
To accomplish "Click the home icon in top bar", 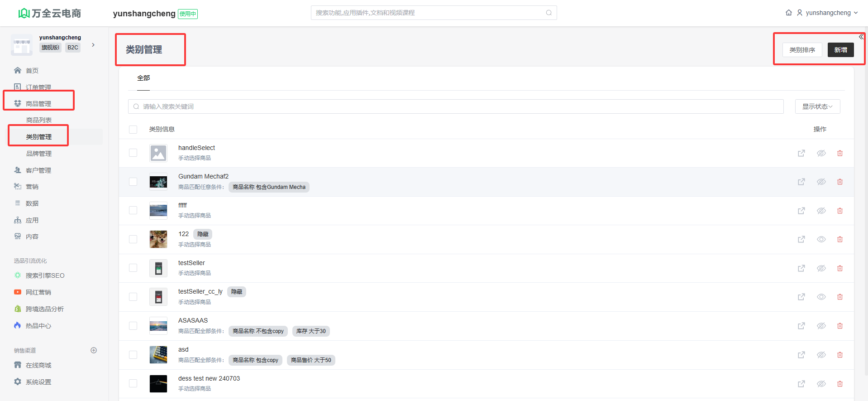I will [788, 13].
